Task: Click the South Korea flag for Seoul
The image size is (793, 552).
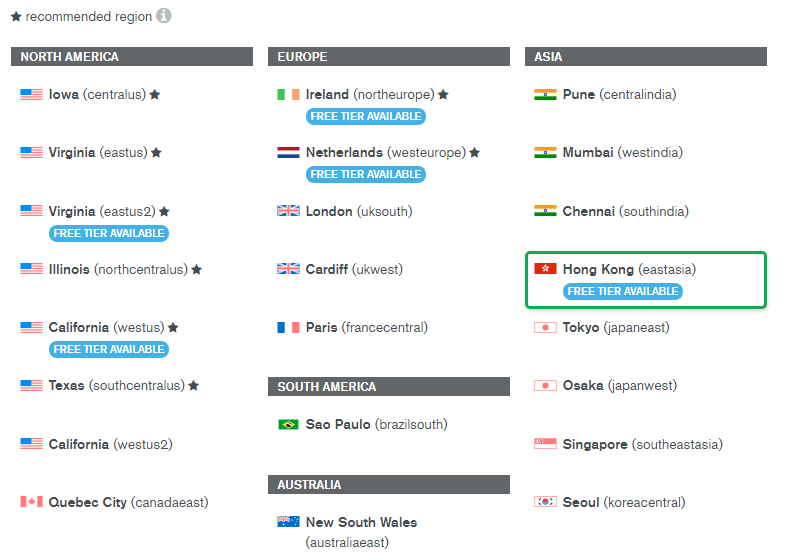Action: [545, 502]
